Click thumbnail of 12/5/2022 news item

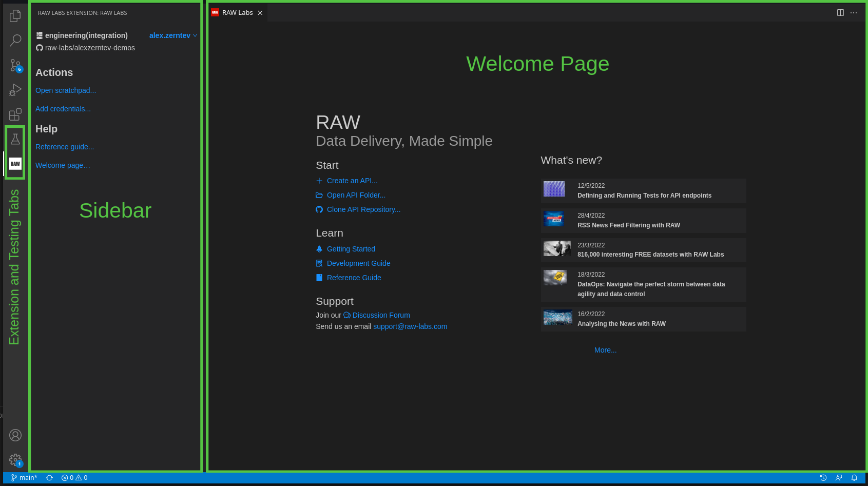(554, 189)
